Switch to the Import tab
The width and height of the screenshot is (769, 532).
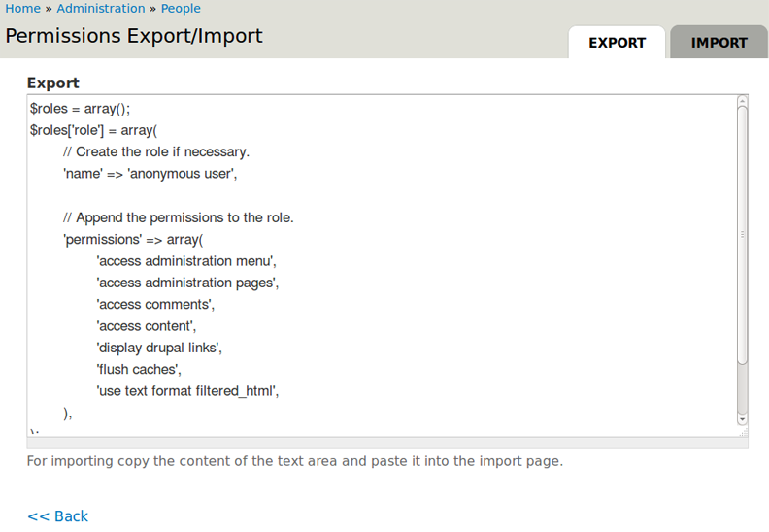(x=719, y=43)
